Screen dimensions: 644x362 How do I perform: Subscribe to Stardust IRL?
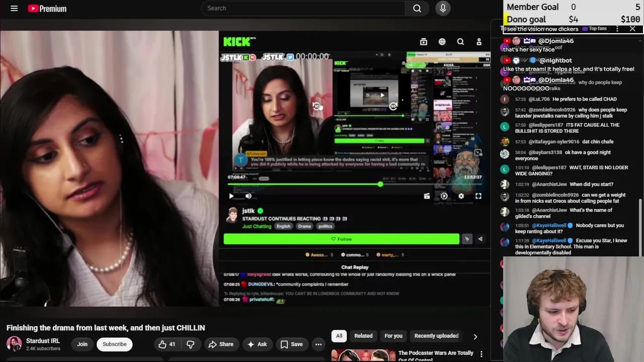pos(115,344)
